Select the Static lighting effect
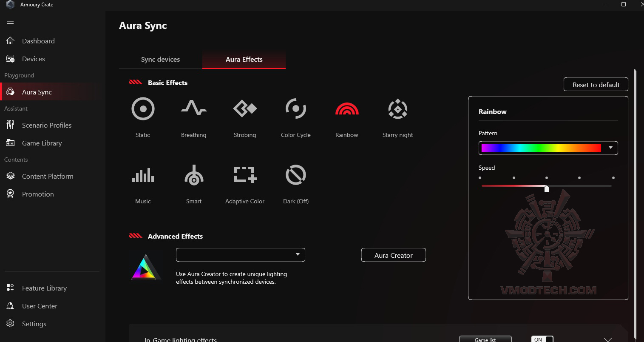 (143, 109)
